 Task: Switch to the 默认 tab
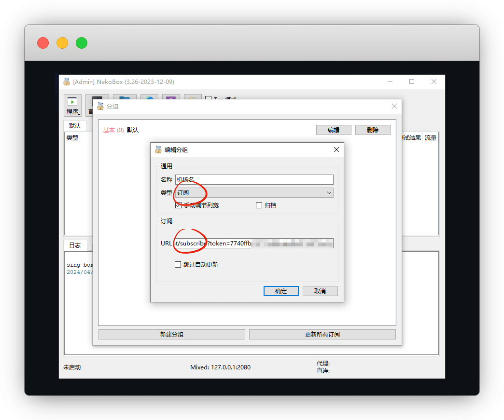[75, 126]
